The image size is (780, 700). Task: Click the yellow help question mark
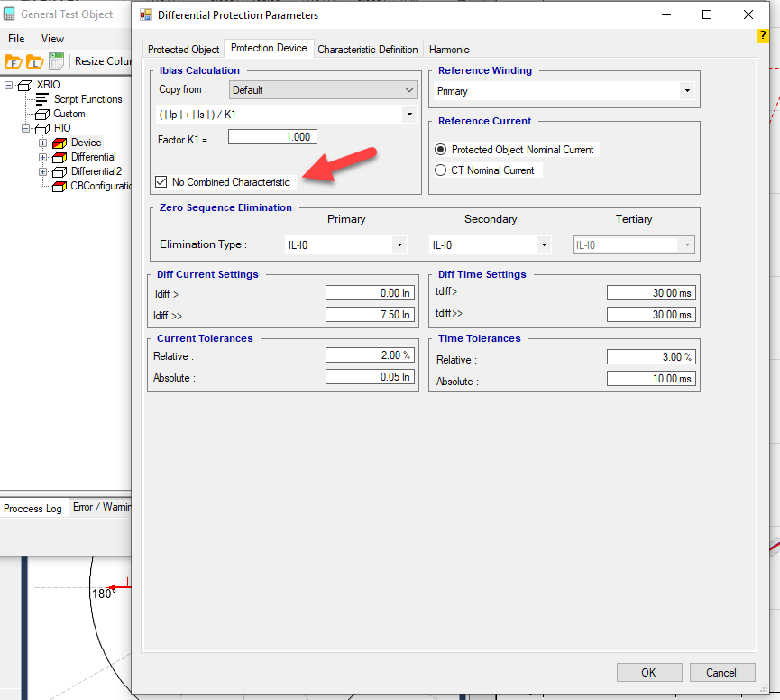click(x=762, y=35)
